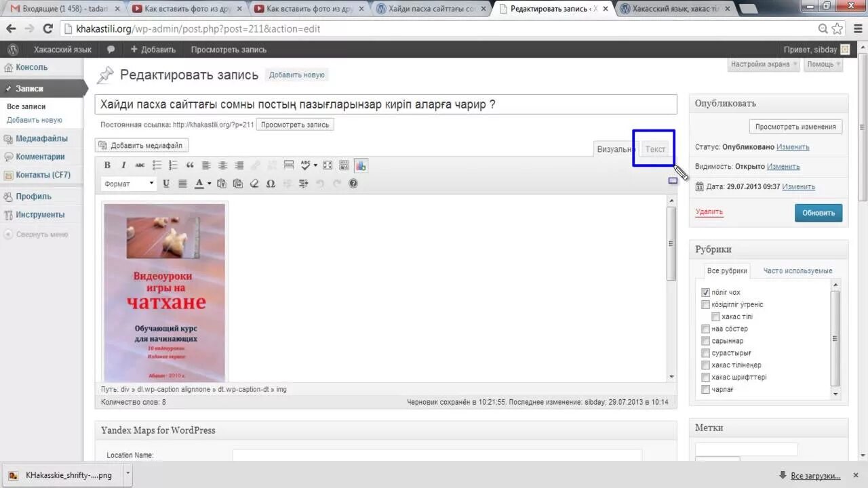Click the colorful chart toolbar icon
This screenshot has height=488, width=868.
[361, 165]
